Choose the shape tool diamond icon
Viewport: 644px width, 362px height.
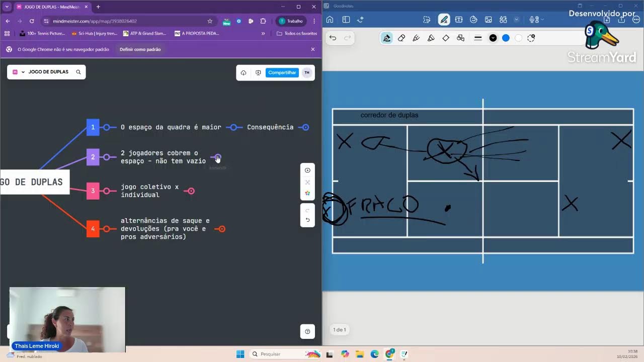pos(446,38)
